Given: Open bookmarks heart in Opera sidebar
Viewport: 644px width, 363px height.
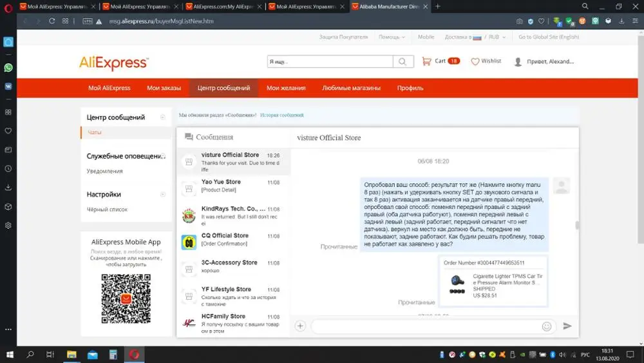Looking at the screenshot, I should pyautogui.click(x=8, y=131).
